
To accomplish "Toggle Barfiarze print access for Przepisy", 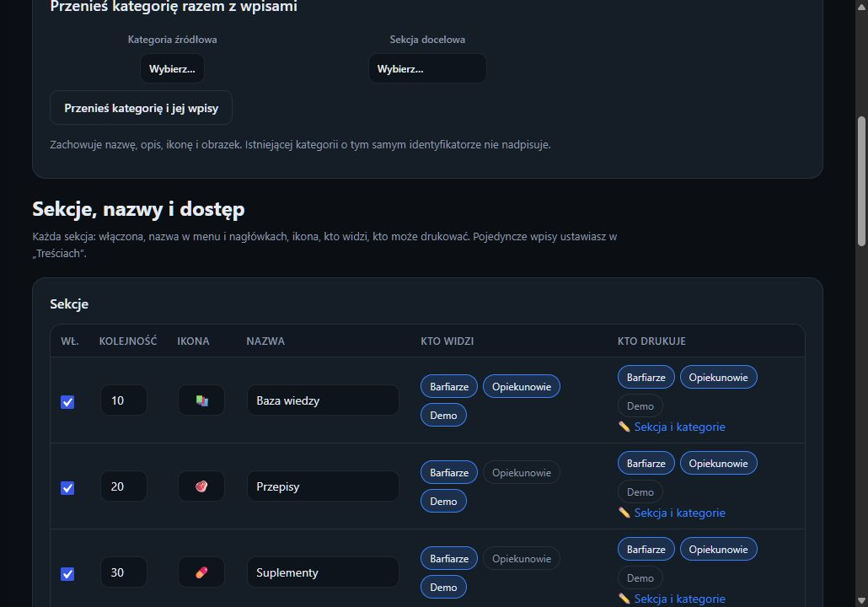I will tap(646, 463).
